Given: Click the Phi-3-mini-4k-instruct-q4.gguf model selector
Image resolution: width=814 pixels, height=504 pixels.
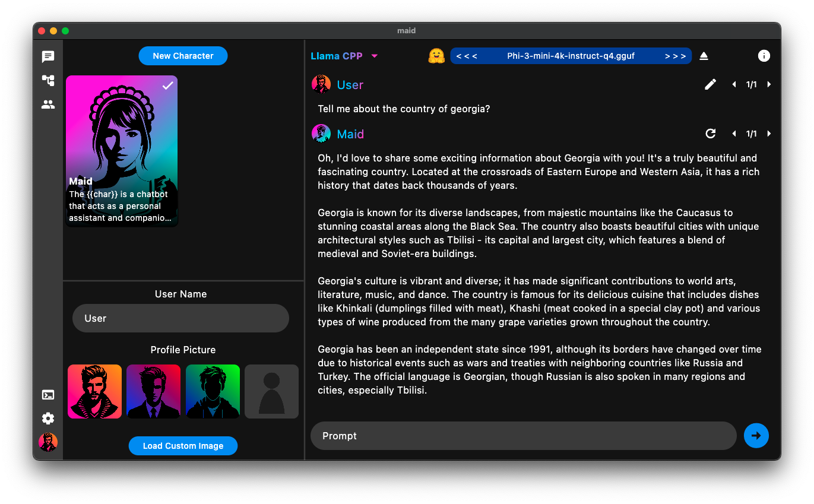Looking at the screenshot, I should click(x=571, y=56).
